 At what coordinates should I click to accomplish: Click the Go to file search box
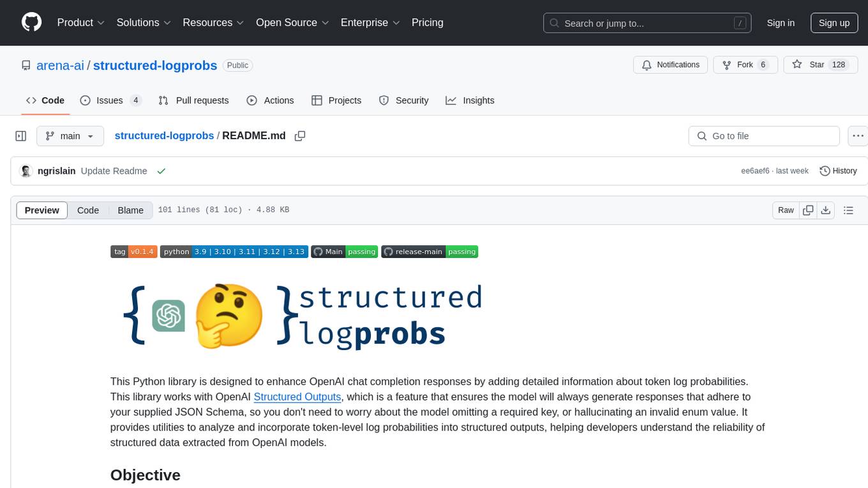(x=764, y=136)
